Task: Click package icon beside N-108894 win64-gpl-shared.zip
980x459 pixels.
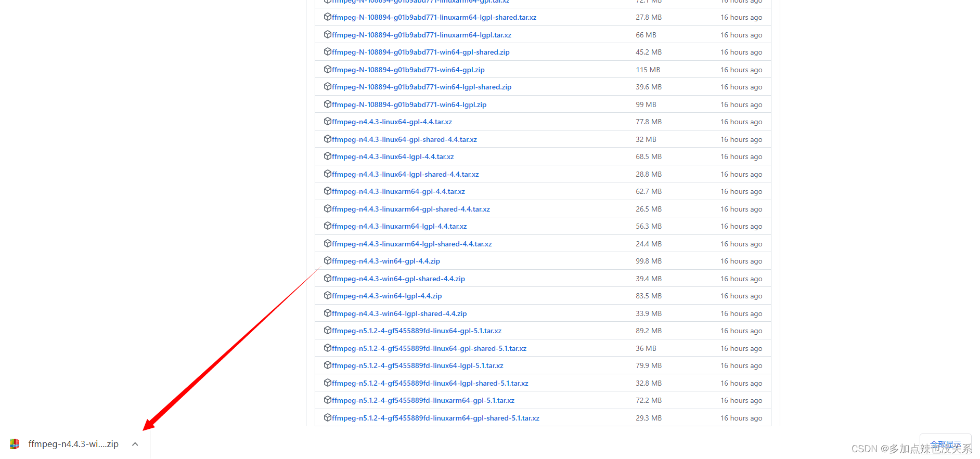Action: click(328, 51)
